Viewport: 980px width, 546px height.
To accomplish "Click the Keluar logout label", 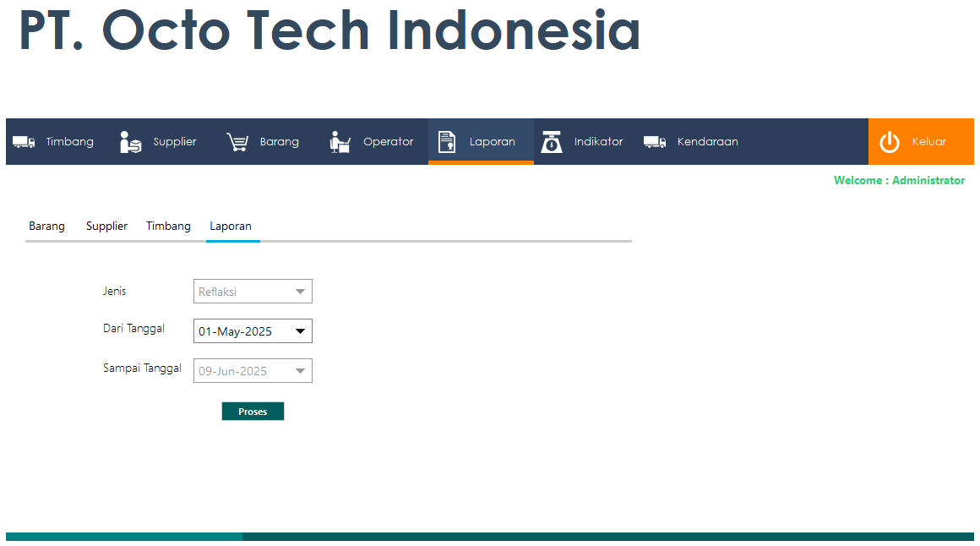I will tap(928, 142).
